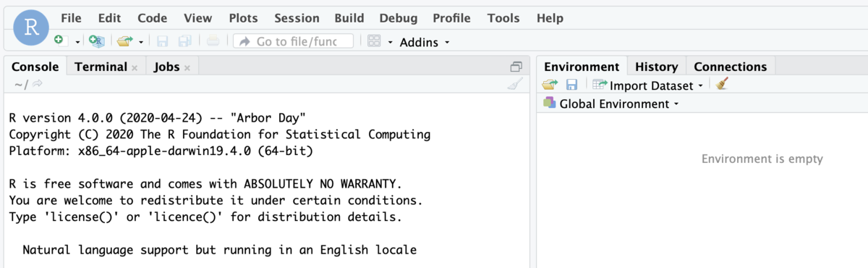Create a new R project
868x268 pixels.
[96, 41]
